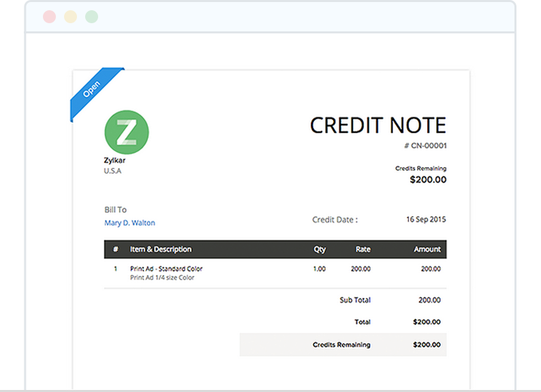
Task: Click the blue Open status ribbon
Action: pyautogui.click(x=94, y=91)
